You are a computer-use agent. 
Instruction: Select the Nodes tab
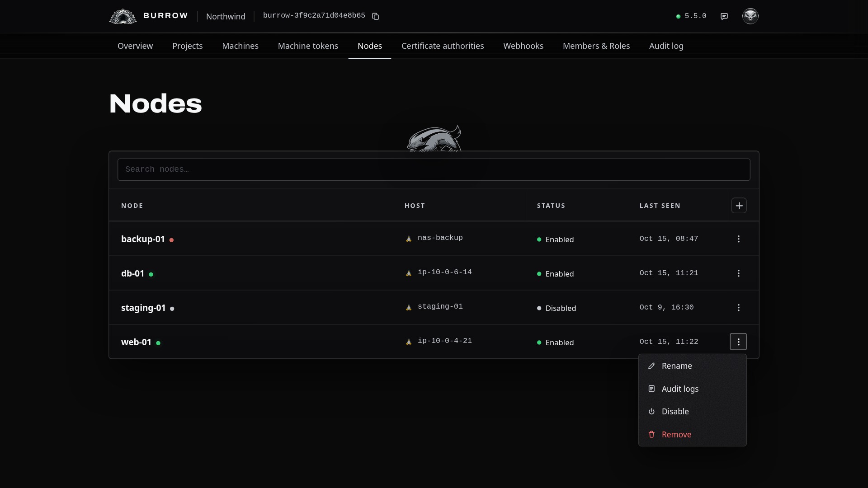(x=370, y=46)
